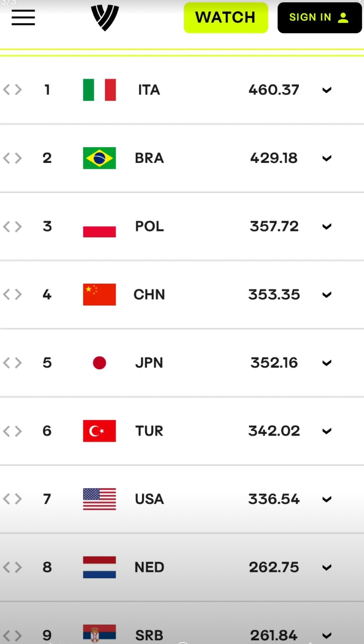This screenshot has width=364, height=644.
Task: Open the hamburger menu
Action: click(x=23, y=18)
